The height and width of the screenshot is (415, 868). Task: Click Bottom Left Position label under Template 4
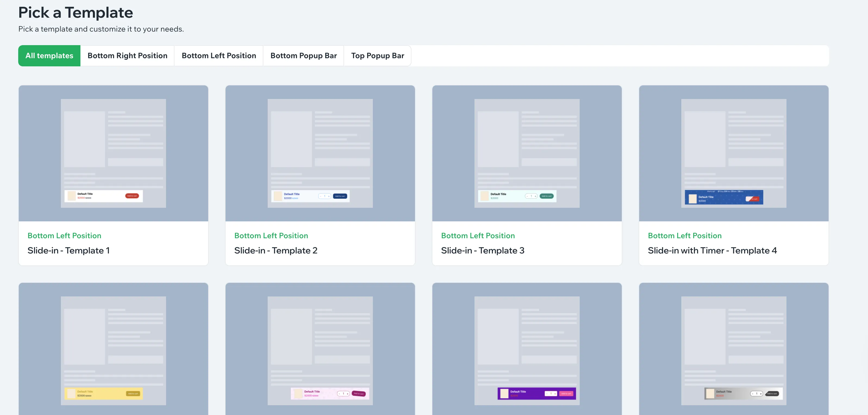click(684, 236)
